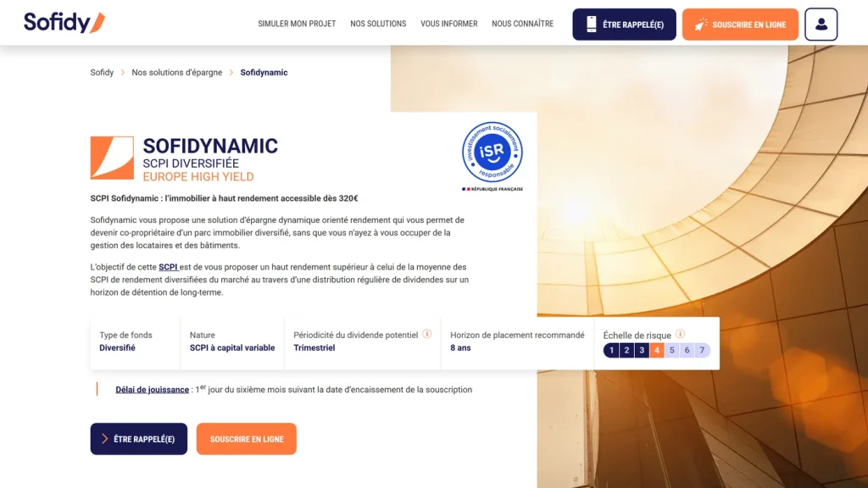Click 'SCPI à capital variable' value

pyautogui.click(x=232, y=348)
